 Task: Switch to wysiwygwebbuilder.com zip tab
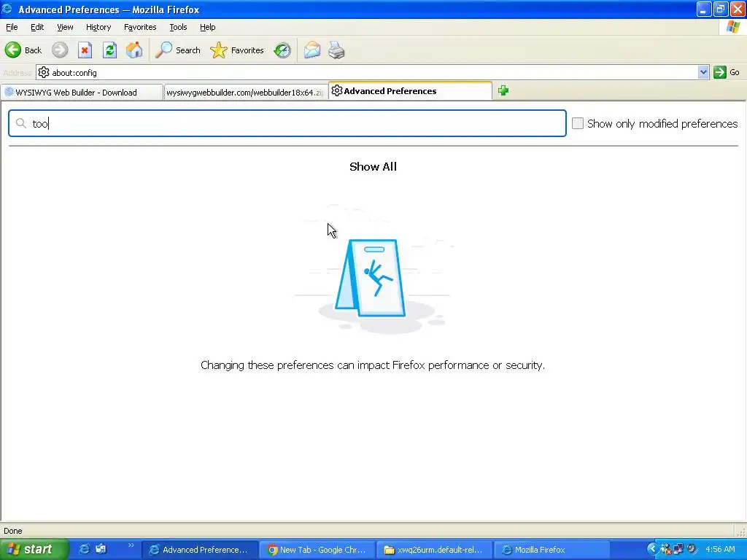245,93
